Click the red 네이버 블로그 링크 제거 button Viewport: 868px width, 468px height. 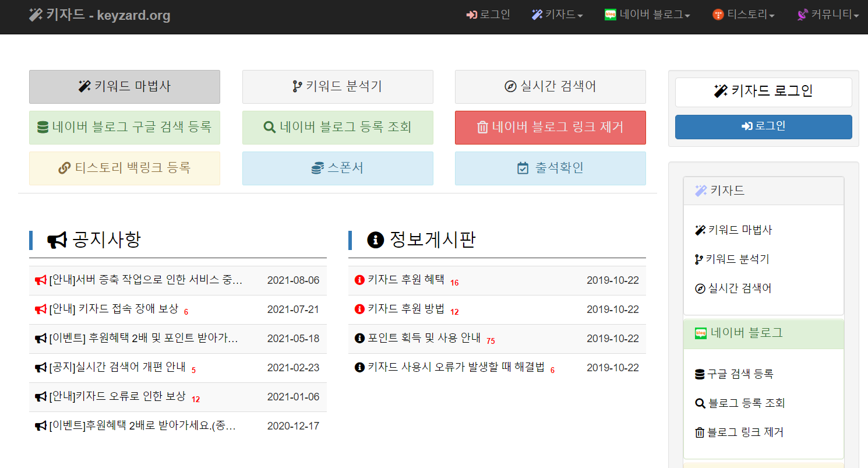click(x=551, y=127)
